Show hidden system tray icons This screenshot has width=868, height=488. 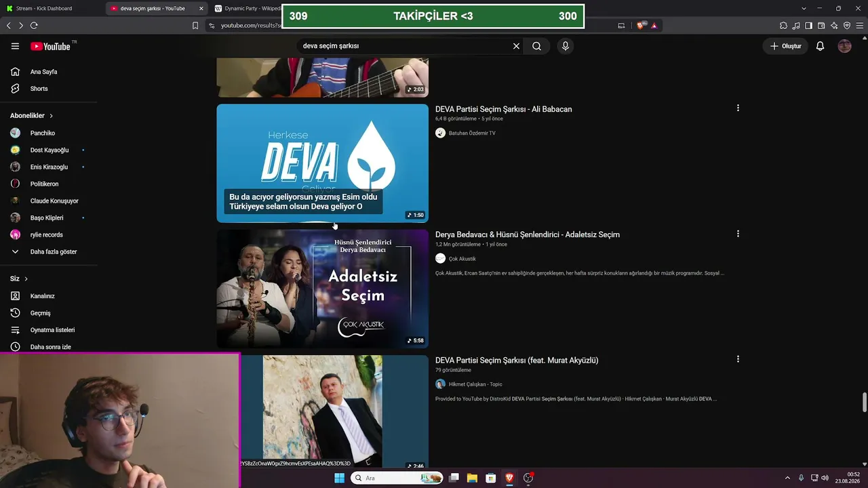[787, 478]
